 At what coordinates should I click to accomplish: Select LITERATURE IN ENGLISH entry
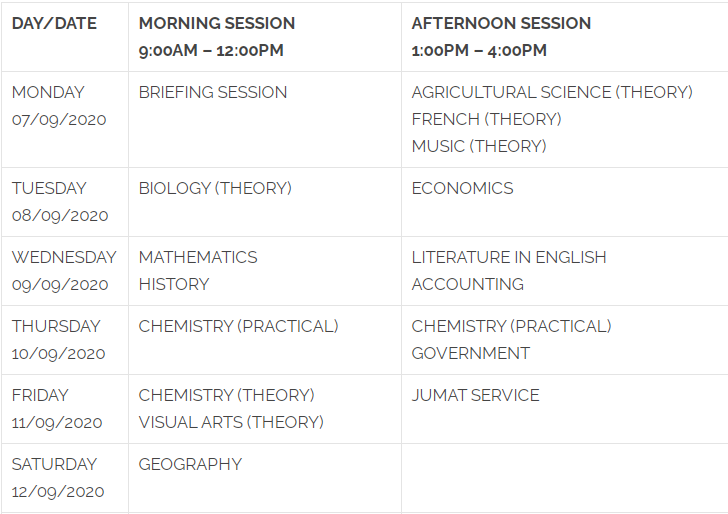coord(509,257)
